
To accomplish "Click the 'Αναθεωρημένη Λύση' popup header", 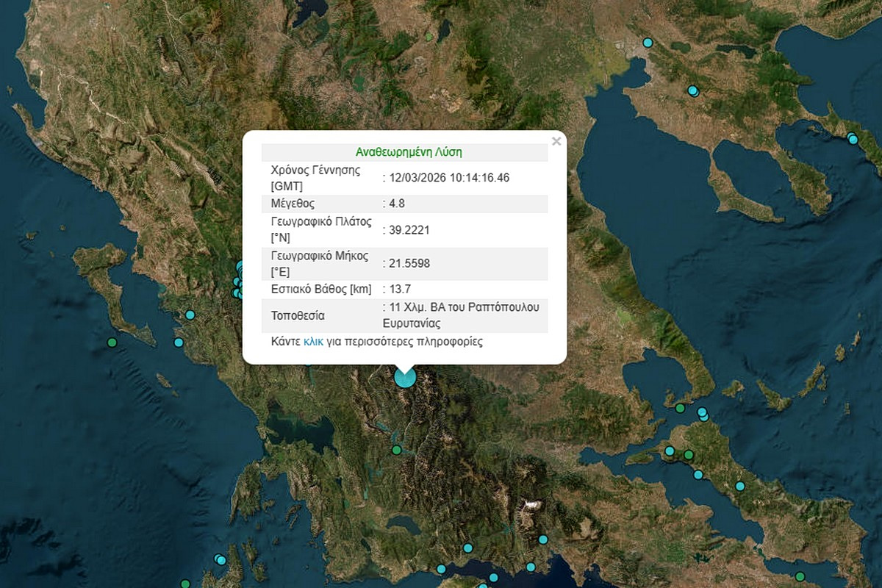I will [409, 152].
